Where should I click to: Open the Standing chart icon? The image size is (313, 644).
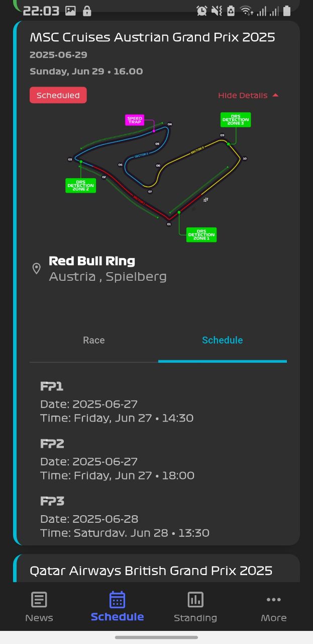click(195, 600)
